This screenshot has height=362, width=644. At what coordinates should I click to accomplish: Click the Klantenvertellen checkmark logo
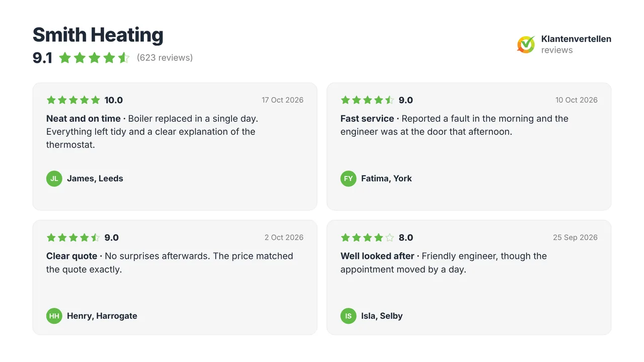(526, 44)
